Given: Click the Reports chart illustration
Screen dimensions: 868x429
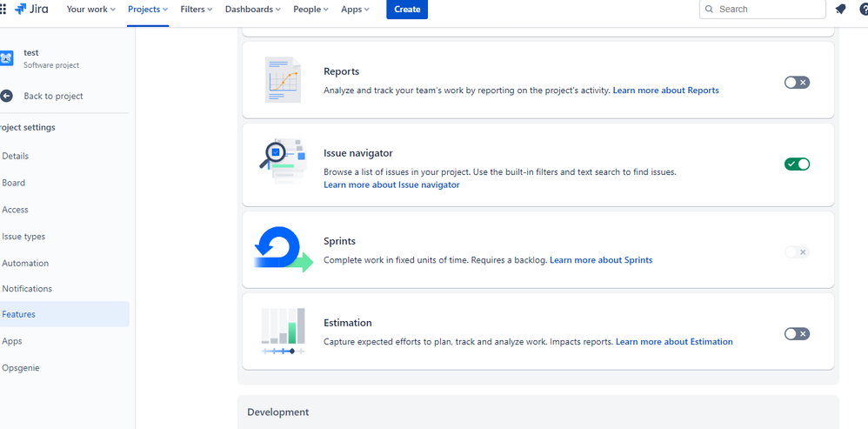Looking at the screenshot, I should tap(283, 80).
